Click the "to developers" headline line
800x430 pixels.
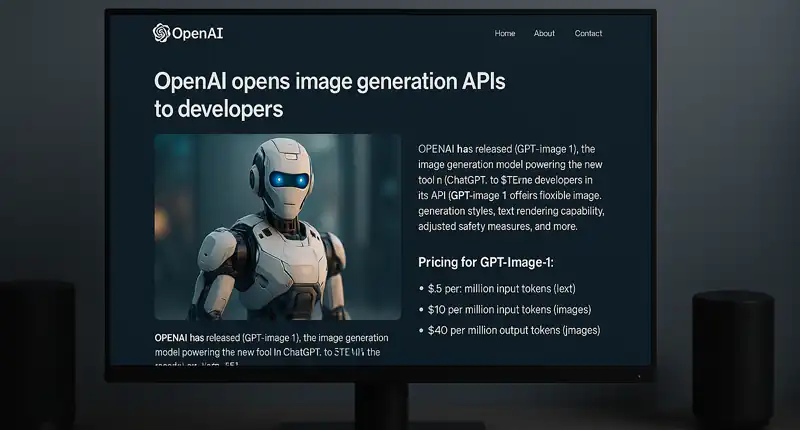click(218, 109)
